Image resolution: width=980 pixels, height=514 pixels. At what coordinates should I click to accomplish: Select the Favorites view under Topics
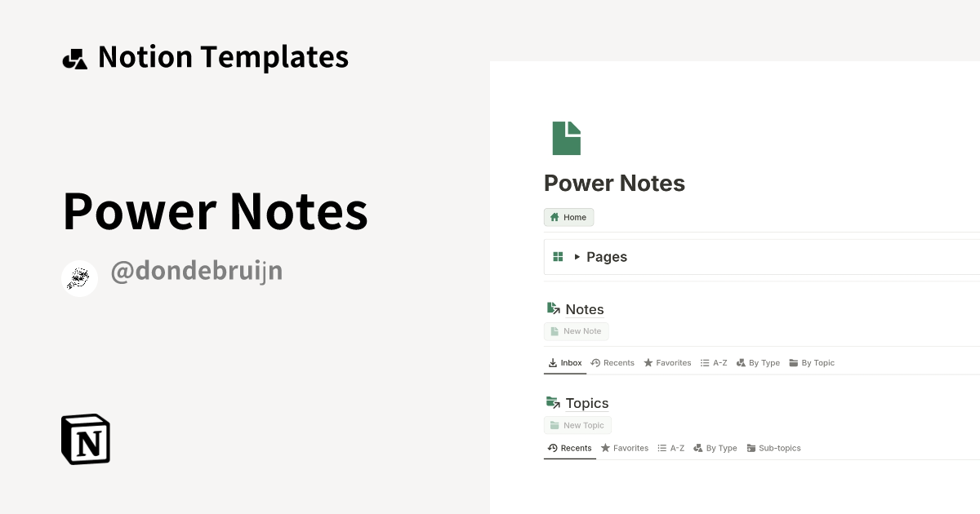click(625, 448)
